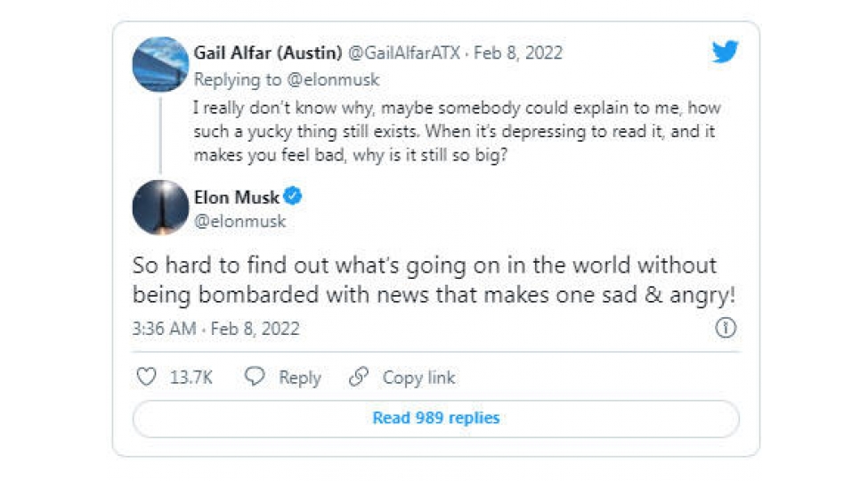Open Gail Alfar's profile picture

(160, 64)
